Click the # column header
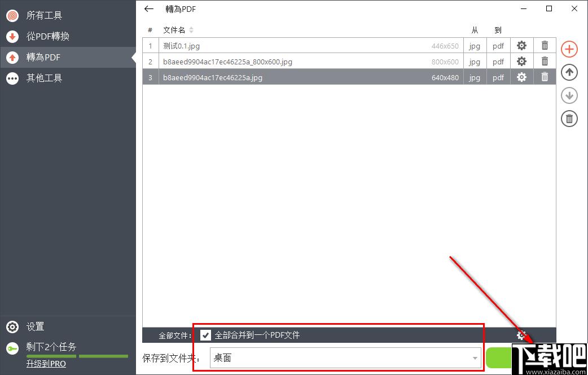Viewport: 588px width, 375px height. pyautogui.click(x=150, y=30)
